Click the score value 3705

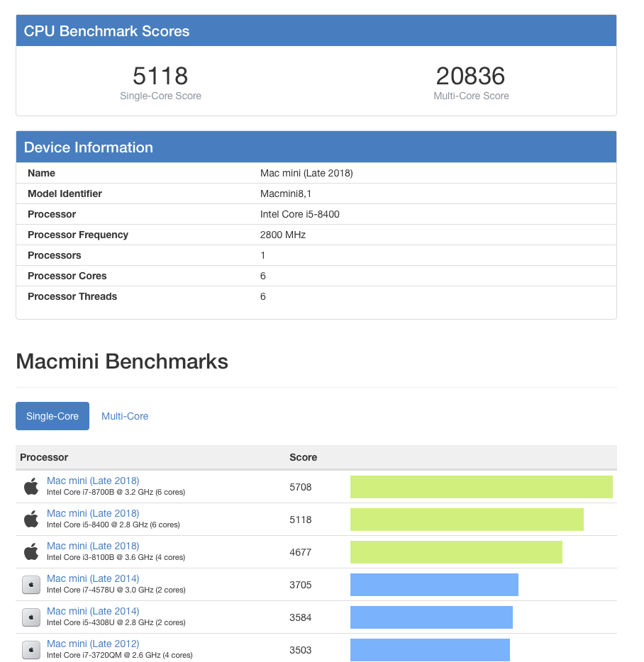click(x=301, y=585)
